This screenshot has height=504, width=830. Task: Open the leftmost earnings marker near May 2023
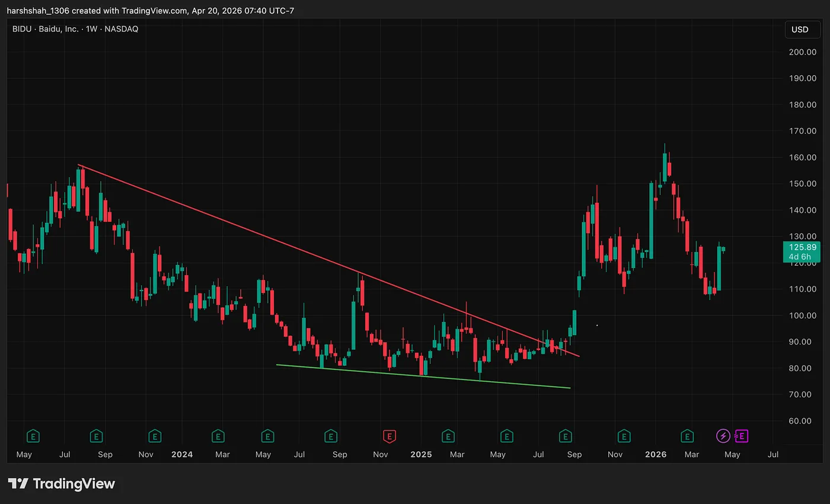pyautogui.click(x=34, y=436)
